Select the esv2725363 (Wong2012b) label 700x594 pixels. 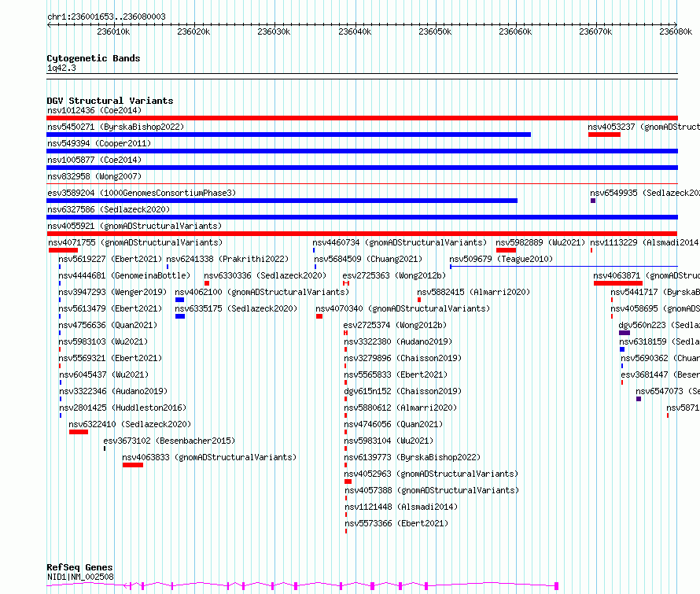point(394,275)
